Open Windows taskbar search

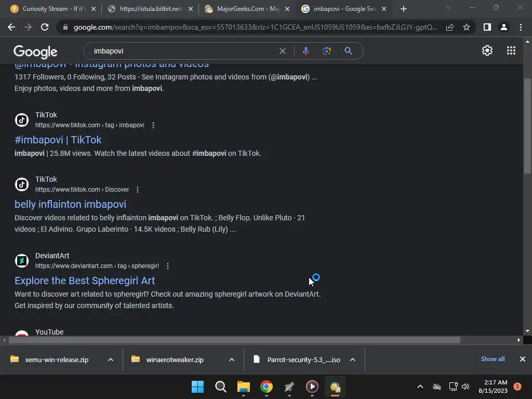tap(220, 387)
